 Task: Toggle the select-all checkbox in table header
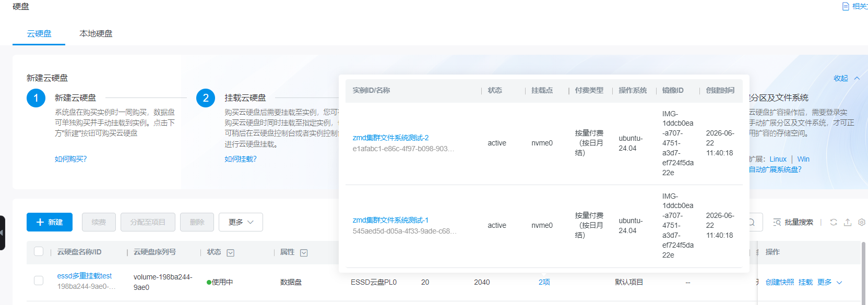39,251
